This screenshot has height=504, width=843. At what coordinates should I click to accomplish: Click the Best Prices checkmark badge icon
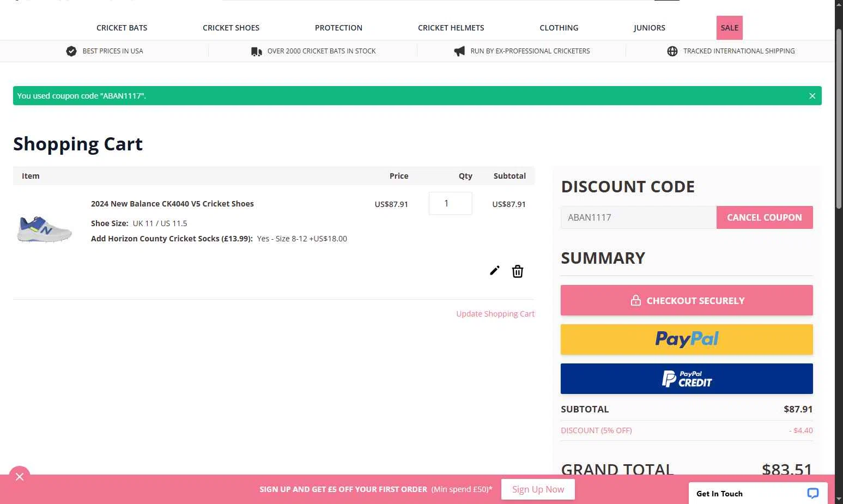pyautogui.click(x=71, y=51)
